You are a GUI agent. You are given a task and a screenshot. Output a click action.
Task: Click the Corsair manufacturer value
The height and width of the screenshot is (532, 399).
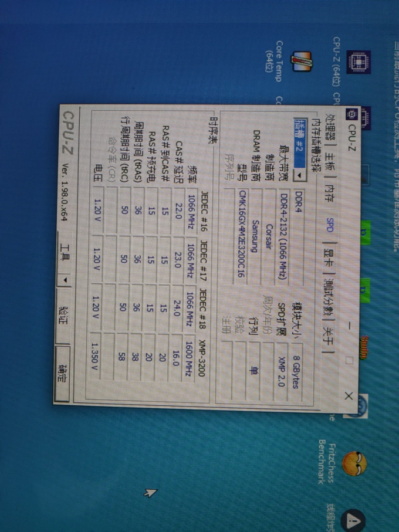(x=269, y=236)
